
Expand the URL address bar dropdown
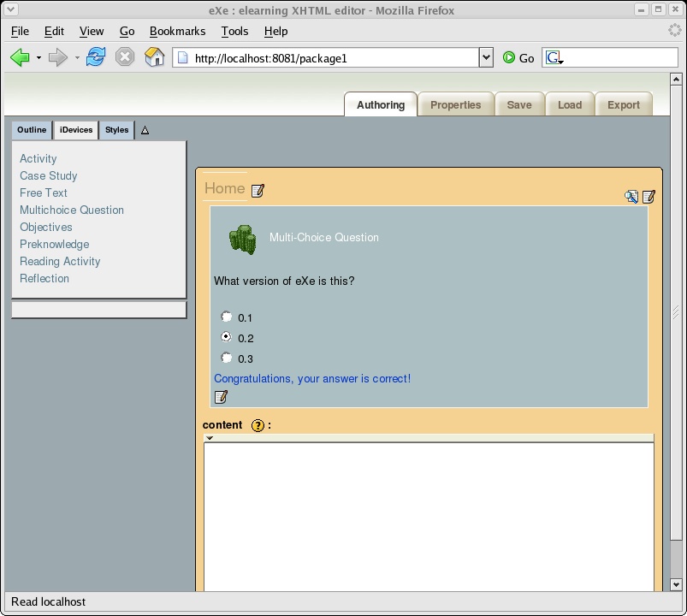(486, 57)
